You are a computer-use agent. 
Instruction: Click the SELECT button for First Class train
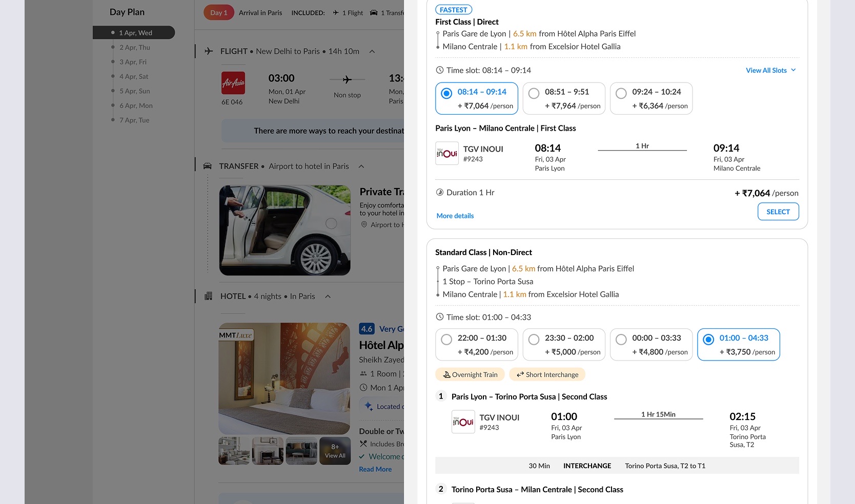[778, 212]
